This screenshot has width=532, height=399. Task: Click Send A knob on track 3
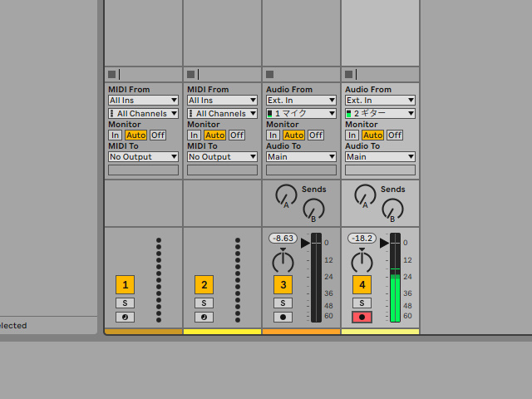pos(285,195)
